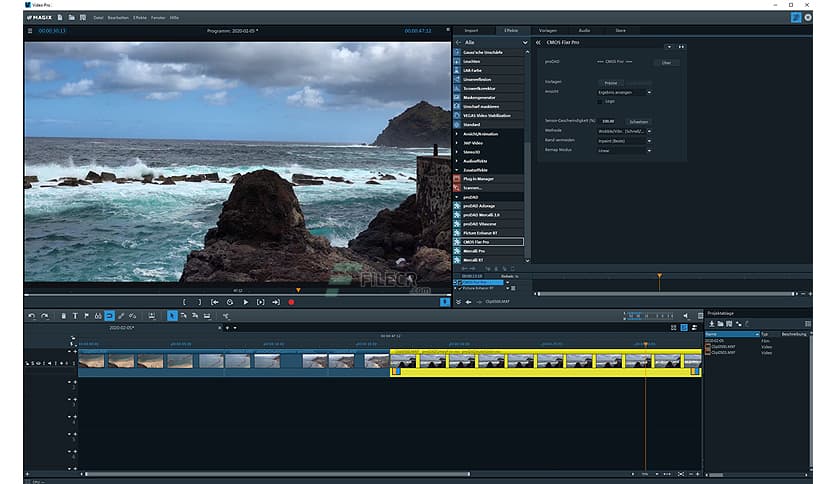Click the open folder icon in top bar
The height and width of the screenshot is (484, 836).
tap(71, 18)
